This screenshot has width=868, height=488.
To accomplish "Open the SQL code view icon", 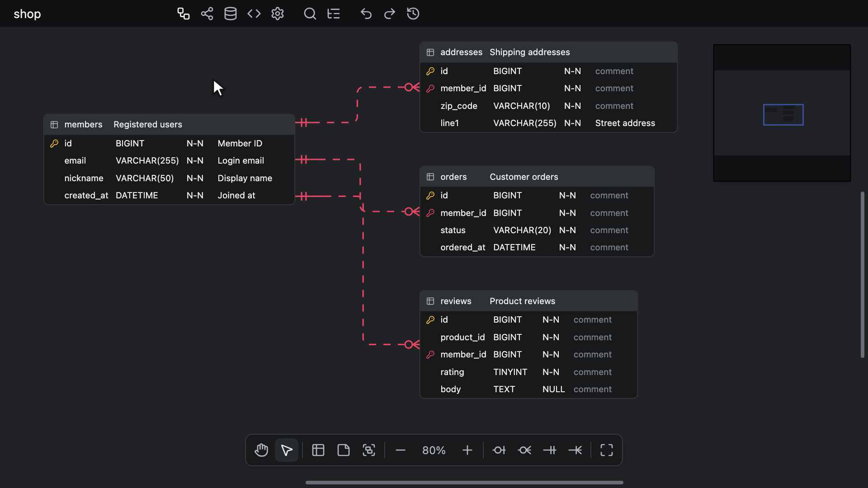I will tap(254, 14).
